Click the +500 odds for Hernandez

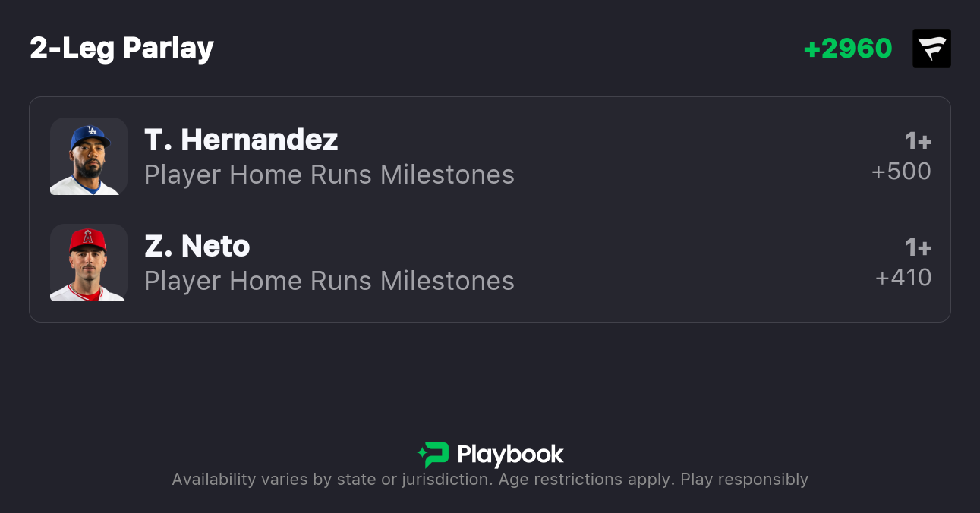[x=901, y=172]
